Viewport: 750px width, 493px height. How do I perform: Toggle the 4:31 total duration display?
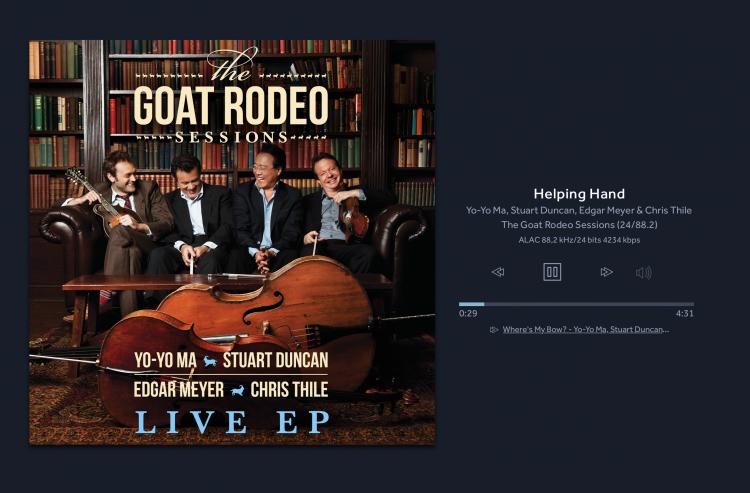(x=684, y=314)
